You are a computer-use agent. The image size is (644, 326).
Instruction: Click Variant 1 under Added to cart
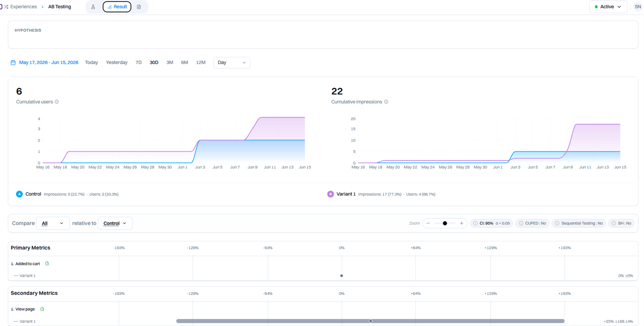(28, 276)
